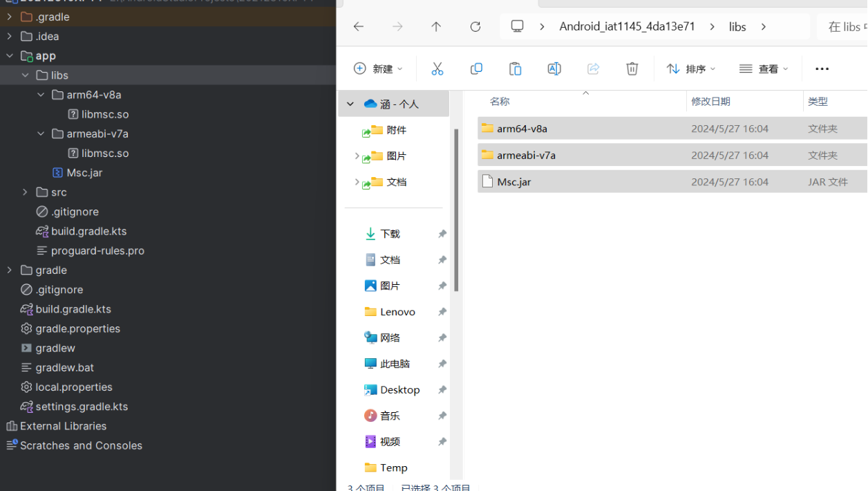Click JAR 文件 type cell of Msc.jar
The width and height of the screenshot is (868, 491).
tap(828, 182)
